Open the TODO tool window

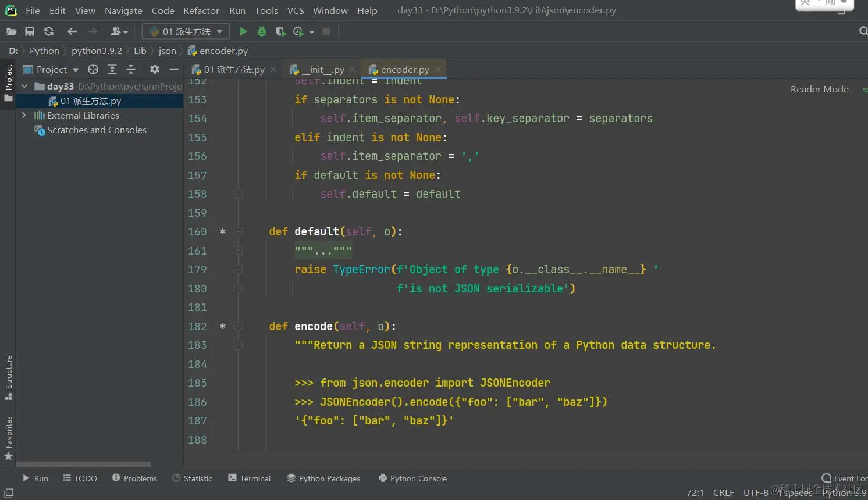pyautogui.click(x=80, y=478)
